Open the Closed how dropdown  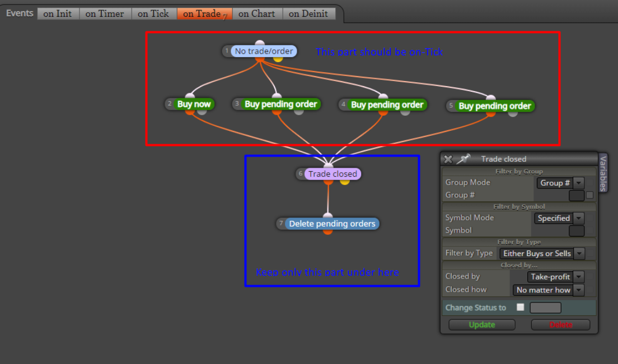pos(548,290)
